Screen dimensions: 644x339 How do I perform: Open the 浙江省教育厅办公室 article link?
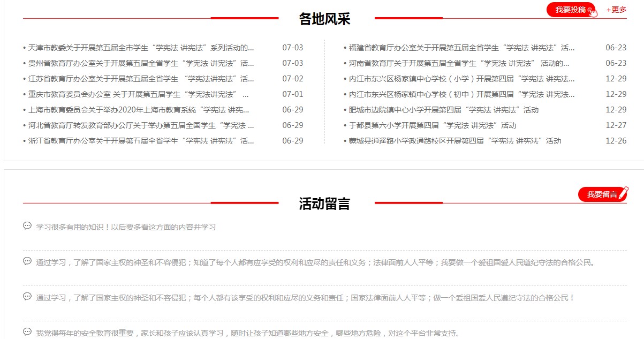[141, 141]
